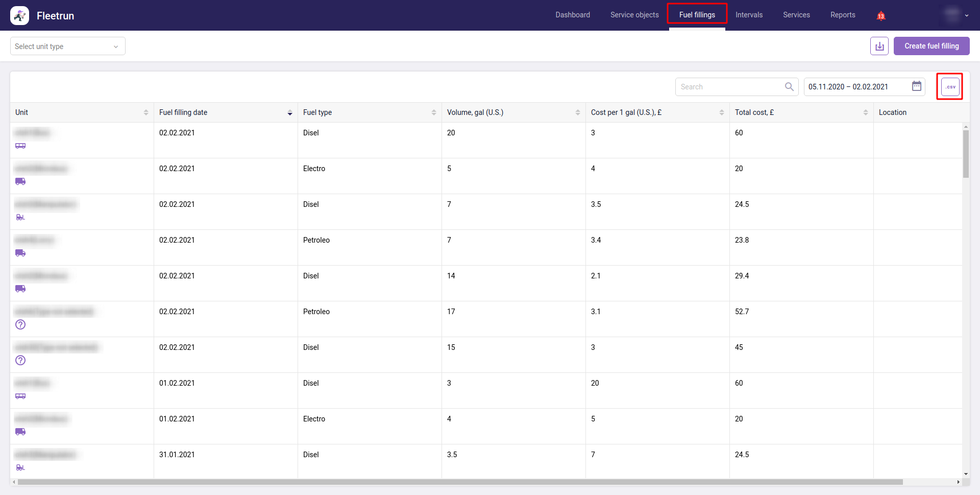Viewport: 980px width, 495px height.
Task: Click the truck icon in second row
Action: (20, 181)
